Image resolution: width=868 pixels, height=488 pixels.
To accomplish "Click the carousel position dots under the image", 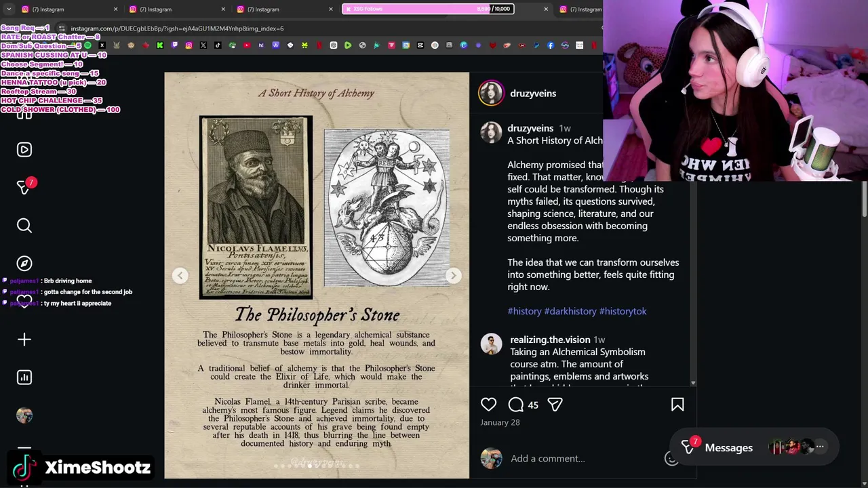I will click(x=317, y=466).
